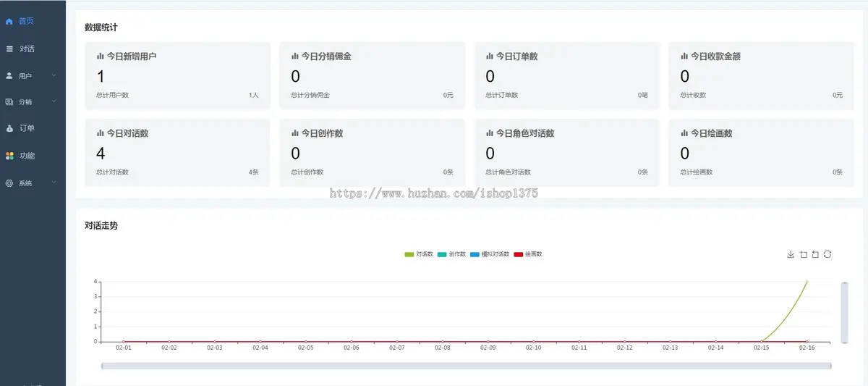Click the 首页 home icon in sidebar
Image resolution: width=868 pixels, height=386 pixels.
pyautogui.click(x=9, y=22)
